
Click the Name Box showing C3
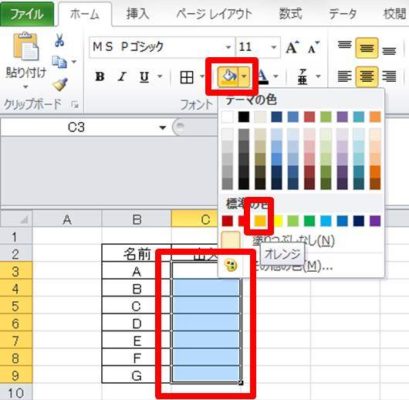77,127
